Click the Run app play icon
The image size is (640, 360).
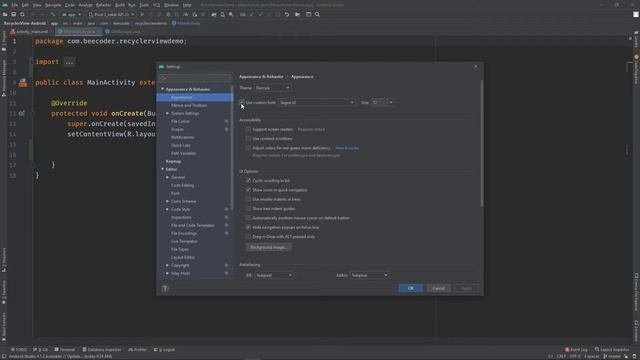[142, 14]
